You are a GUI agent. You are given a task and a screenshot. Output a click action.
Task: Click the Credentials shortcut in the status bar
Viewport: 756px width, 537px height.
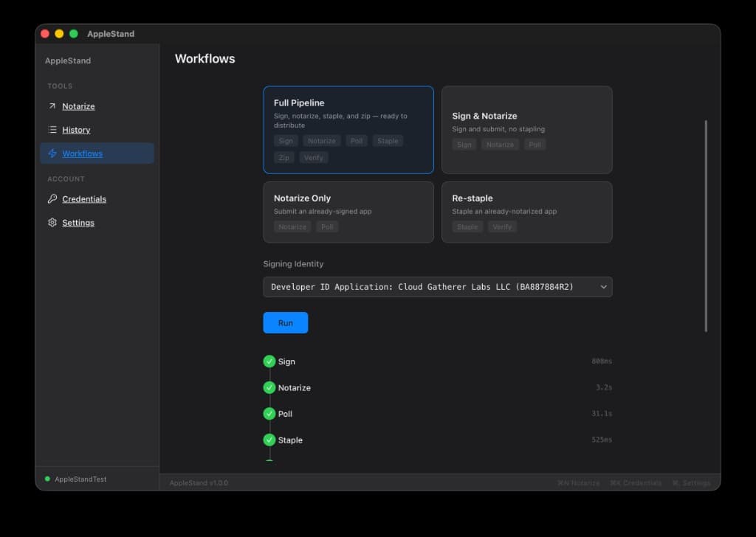[636, 482]
